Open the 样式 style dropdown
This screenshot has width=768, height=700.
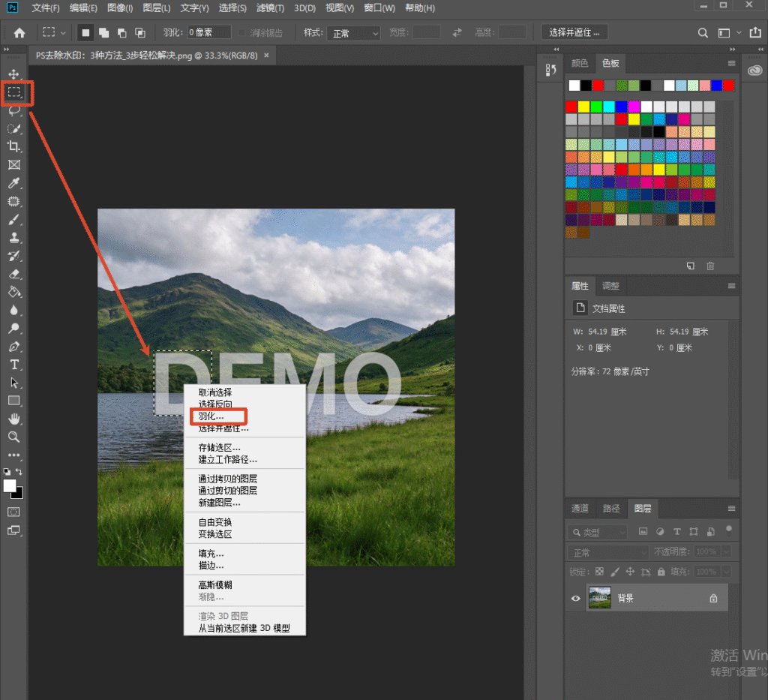point(354,33)
